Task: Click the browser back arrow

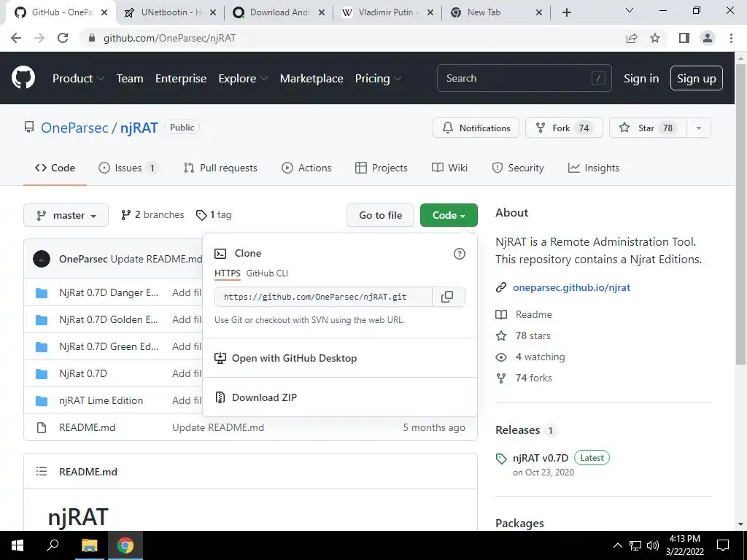Action: coord(16,38)
